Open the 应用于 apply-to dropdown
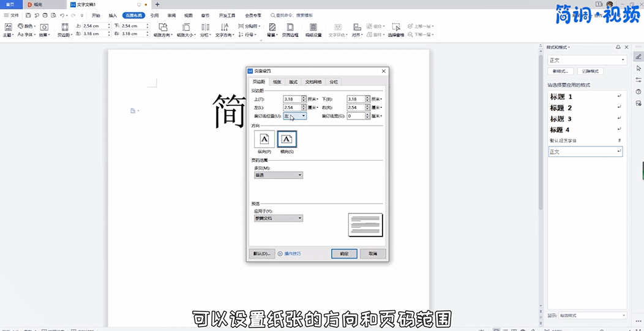The image size is (644, 331). coord(279,218)
